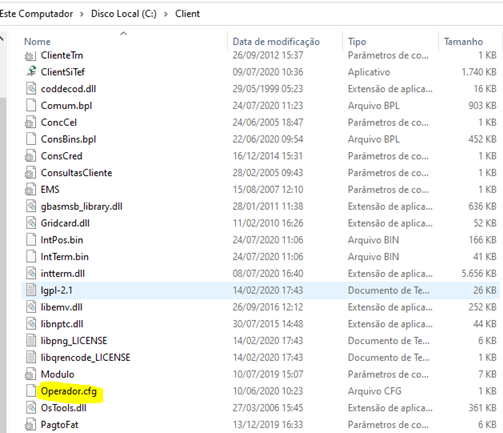This screenshot has width=503, height=433.
Task: Click date 10/06/2020 10:23
Action: 268,391
